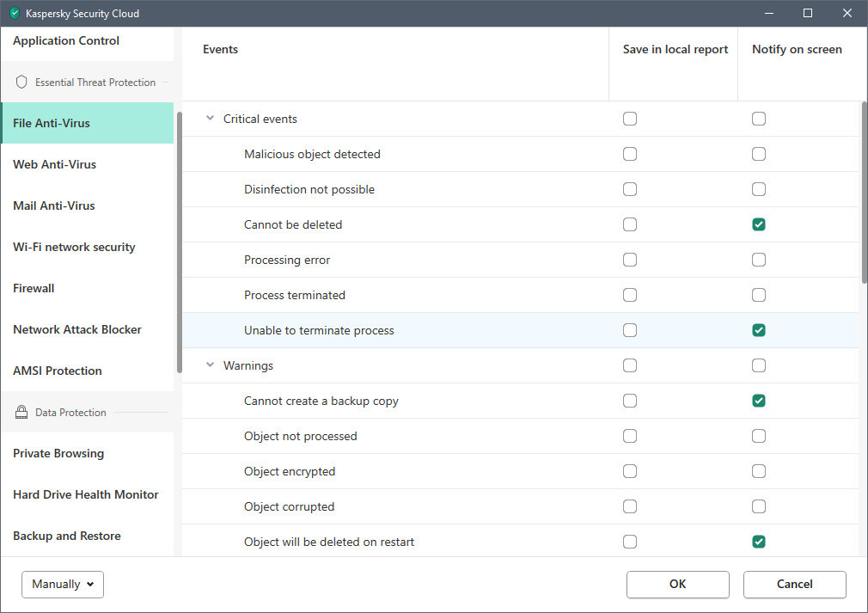Click the Object encrypted row label
This screenshot has height=613, width=868.
(290, 471)
